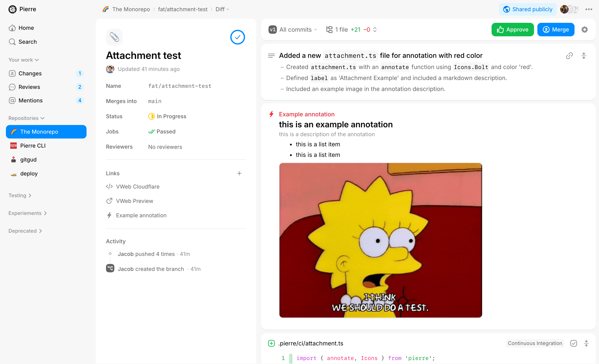Viewport: 599px width, 364px height.
Task: Select Pierre CLI repository
Action: (33, 146)
